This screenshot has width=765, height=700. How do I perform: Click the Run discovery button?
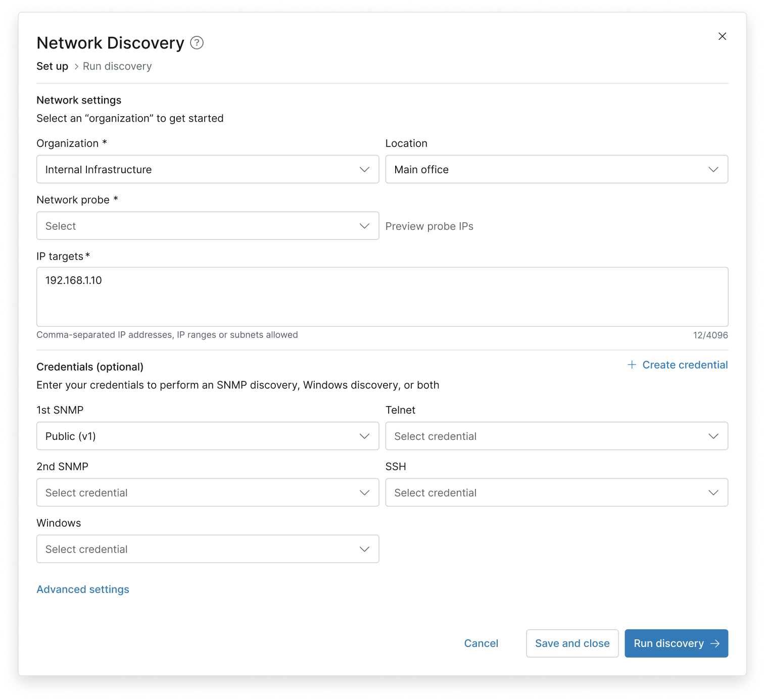pyautogui.click(x=676, y=643)
